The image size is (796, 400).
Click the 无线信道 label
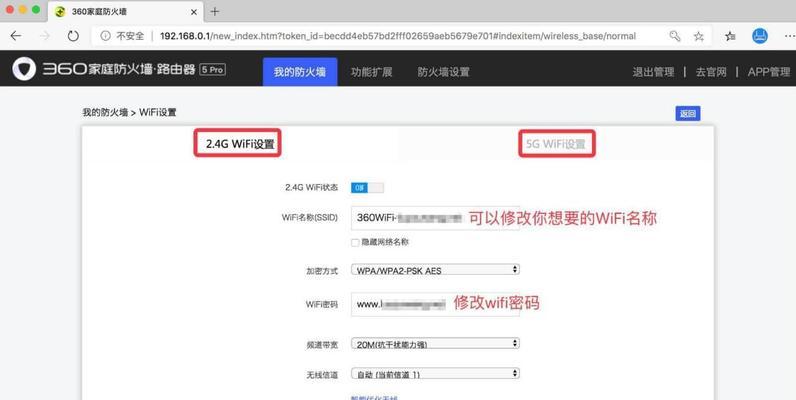click(x=322, y=375)
